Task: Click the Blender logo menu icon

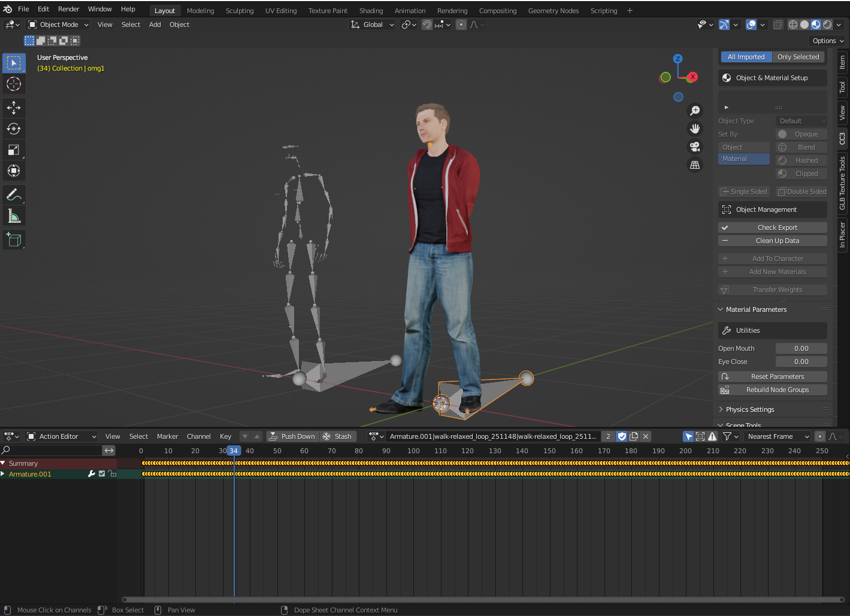Action: click(x=8, y=9)
